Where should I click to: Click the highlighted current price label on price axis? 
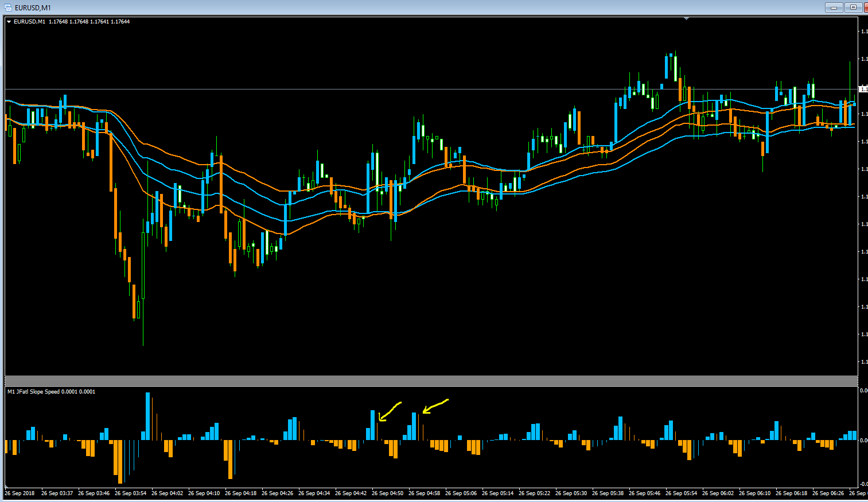coord(863,89)
